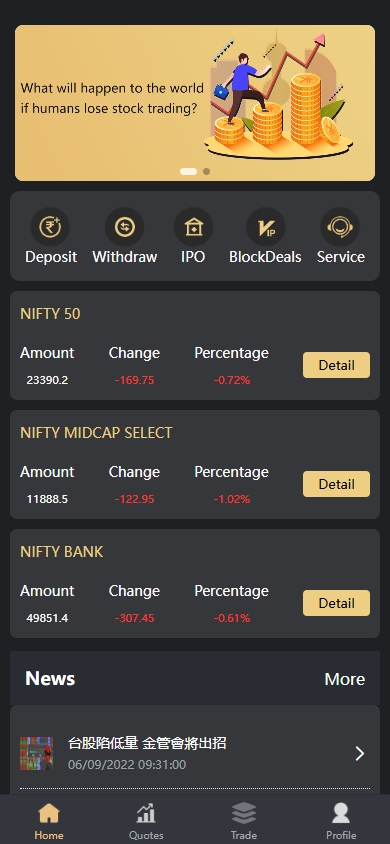390x844 pixels.
Task: Go to Quotes chart icon
Action: 146,813
